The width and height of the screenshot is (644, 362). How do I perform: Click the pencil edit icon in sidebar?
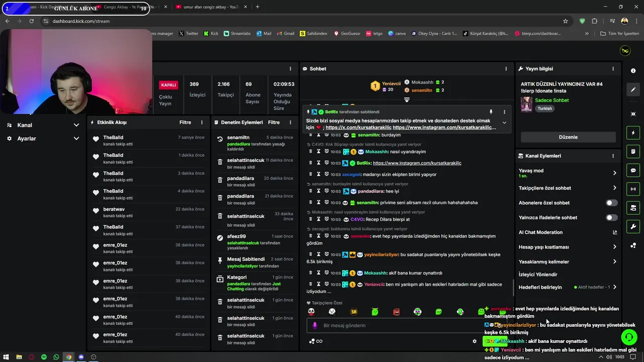click(633, 89)
